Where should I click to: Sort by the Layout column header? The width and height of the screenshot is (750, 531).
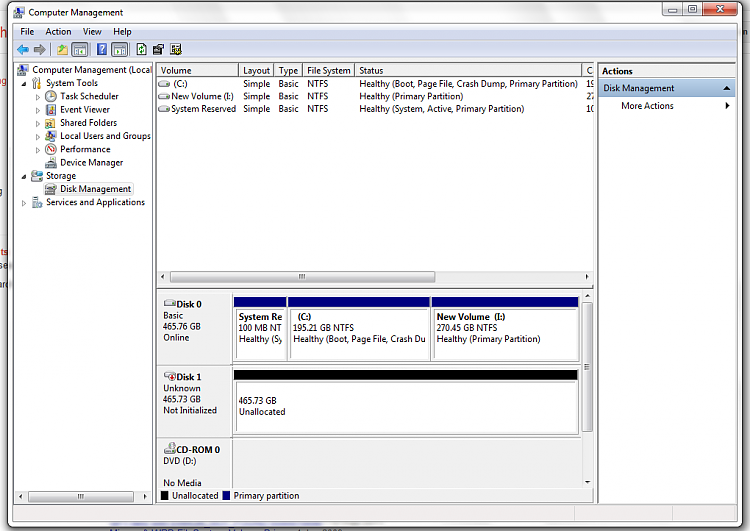pyautogui.click(x=256, y=70)
